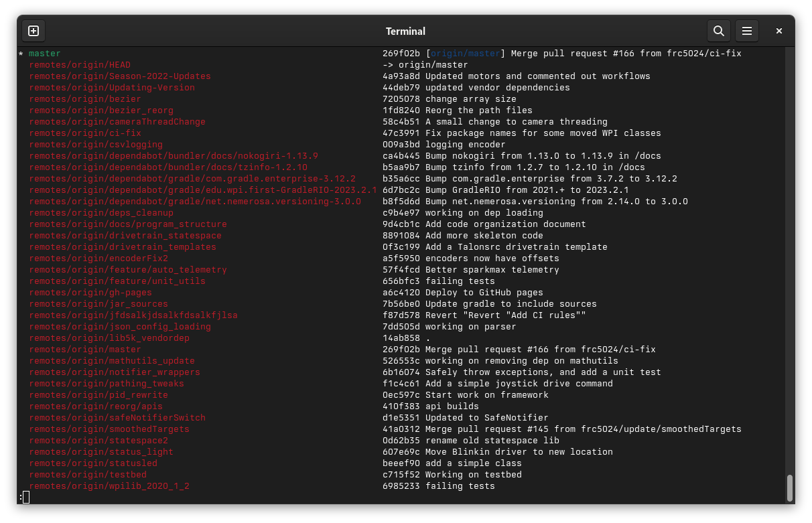This screenshot has width=812, height=523.
Task: Select the Season-2022-Updates branch name
Action: (x=121, y=76)
